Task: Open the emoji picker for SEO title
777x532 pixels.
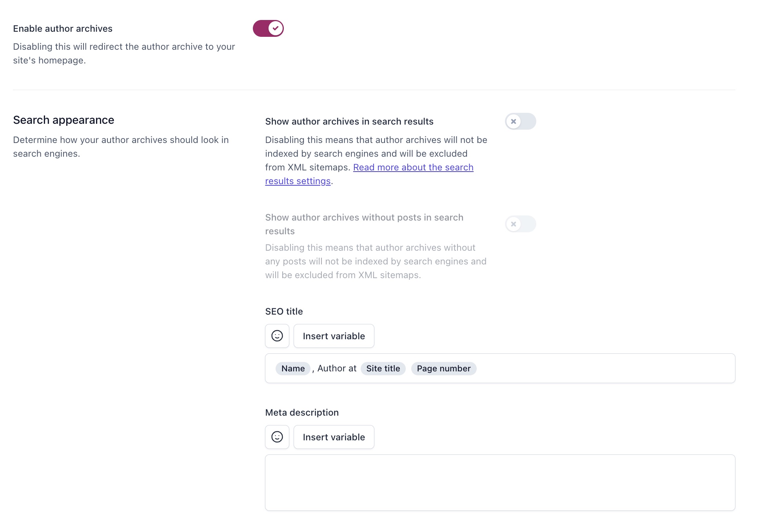Action: [277, 336]
